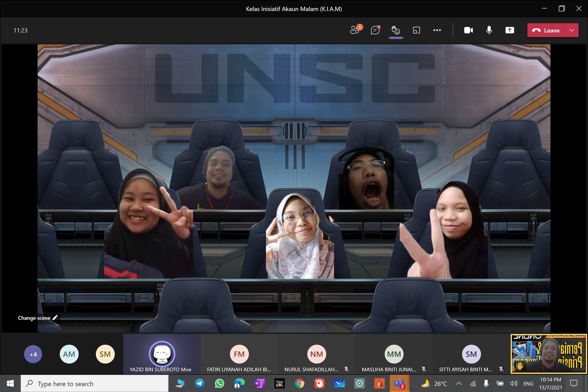Image resolution: width=588 pixels, height=392 pixels.
Task: Select SITTI AYISAH BINTI participant tile
Action: pos(472,354)
